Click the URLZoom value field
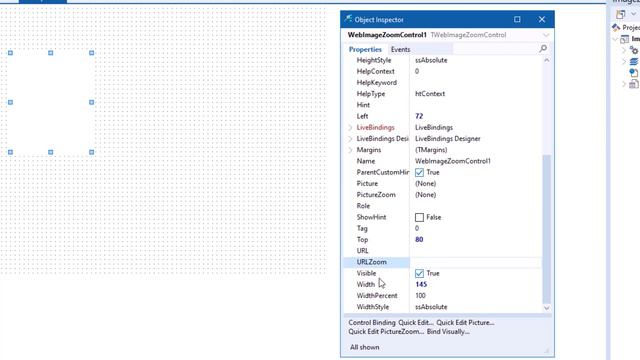 (x=476, y=262)
